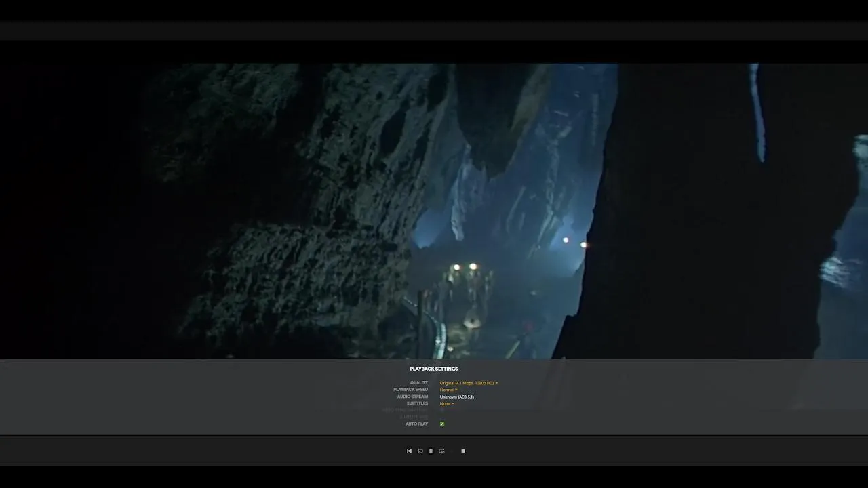
Task: Click the Audio Stream label
Action: [412, 396]
